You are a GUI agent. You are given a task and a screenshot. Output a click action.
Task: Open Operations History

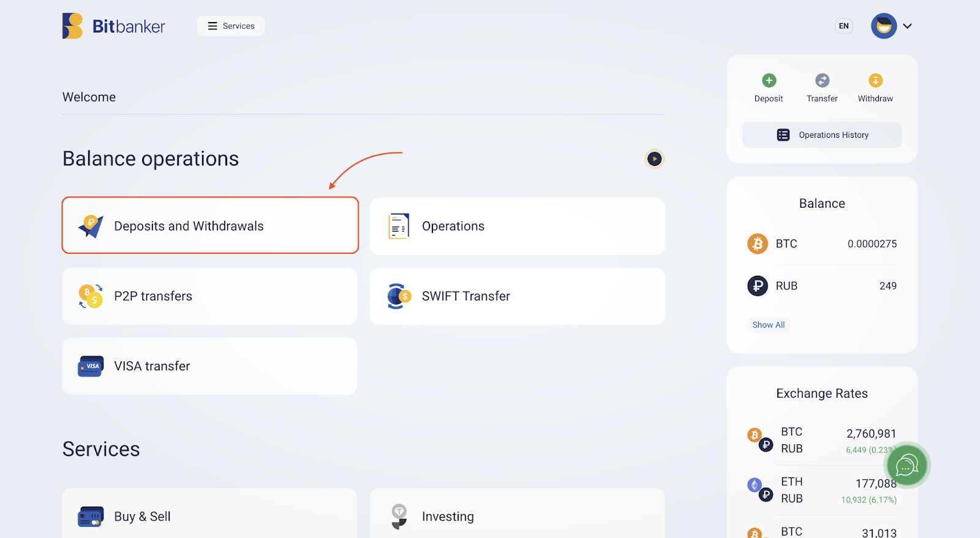pyautogui.click(x=822, y=135)
